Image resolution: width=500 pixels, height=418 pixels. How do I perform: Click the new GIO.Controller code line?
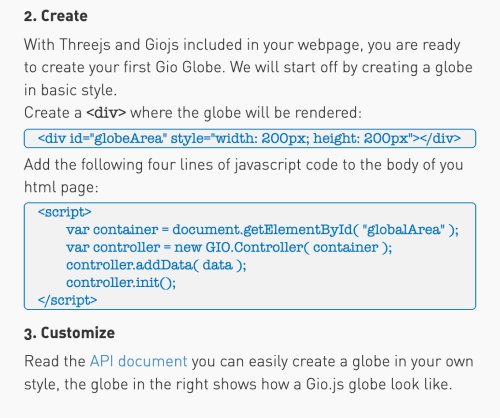pos(229,247)
